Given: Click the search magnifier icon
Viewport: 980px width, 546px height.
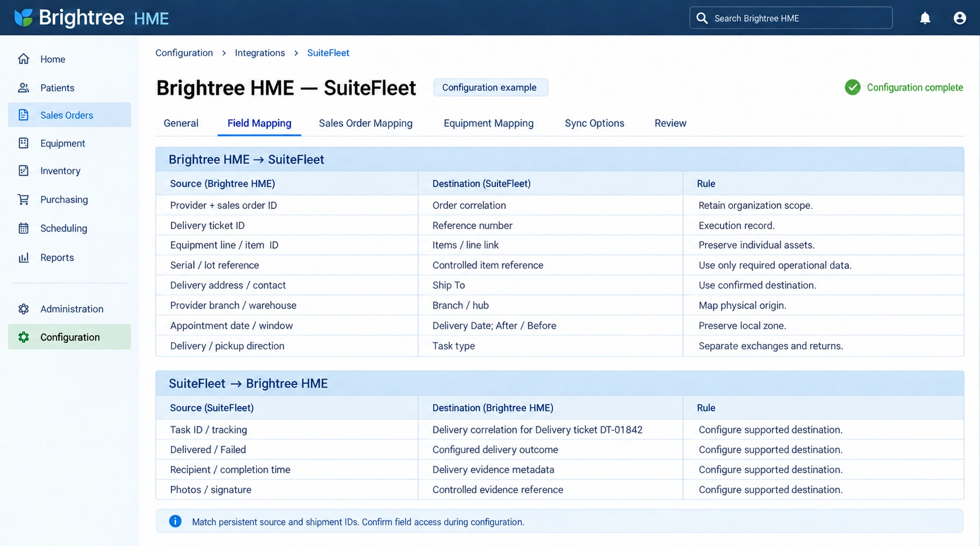Looking at the screenshot, I should click(702, 18).
